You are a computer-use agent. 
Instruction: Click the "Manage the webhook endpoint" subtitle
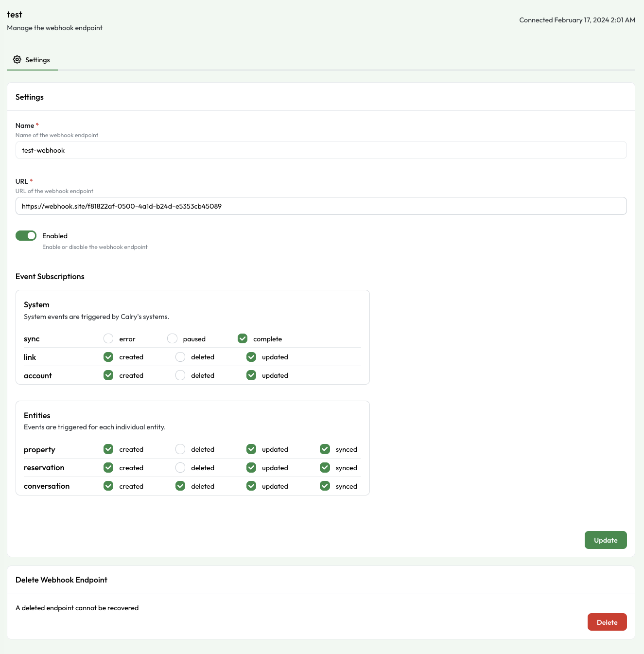tap(55, 28)
